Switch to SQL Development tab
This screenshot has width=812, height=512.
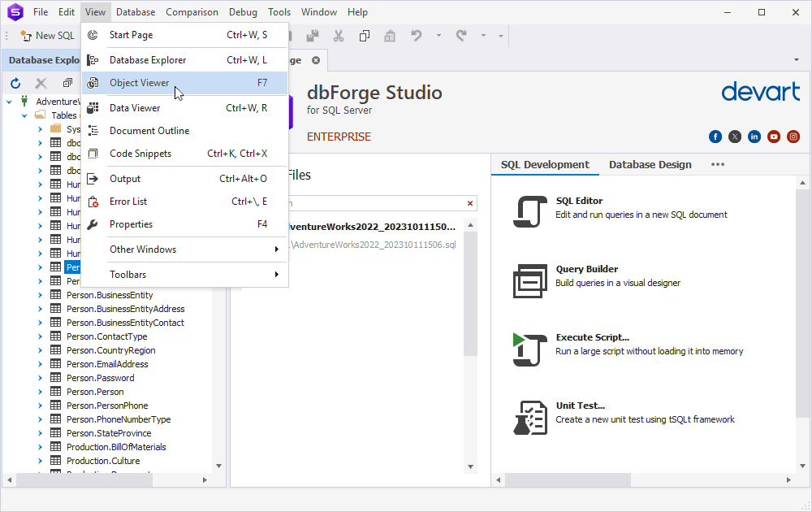tap(545, 165)
